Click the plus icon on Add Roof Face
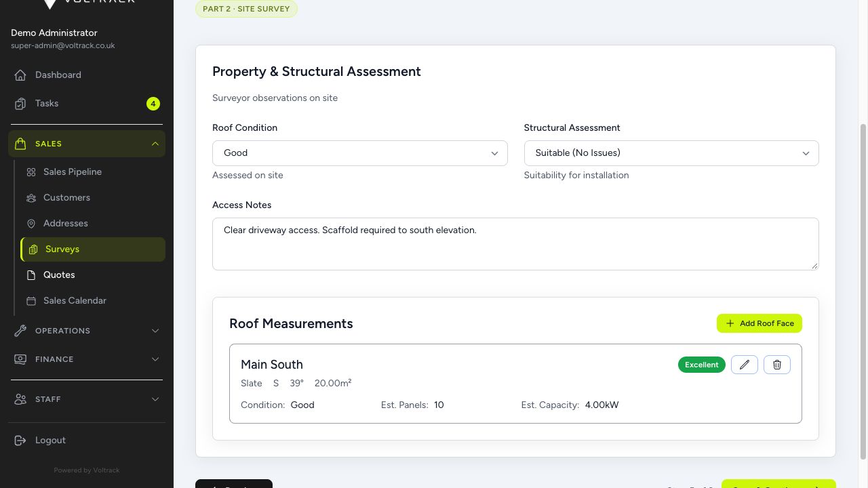Viewport: 868px width, 488px height. (730, 323)
